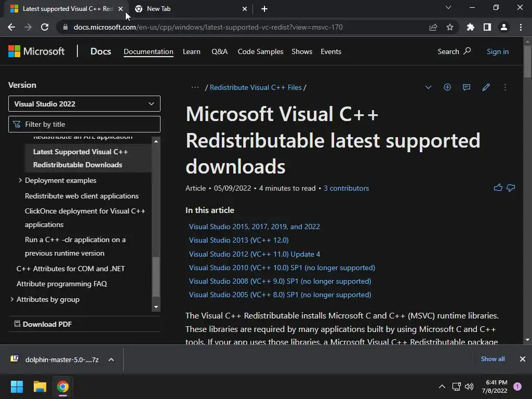Expand Attributes by group tree node
Screen dimensions: 532x399
(x=12, y=299)
